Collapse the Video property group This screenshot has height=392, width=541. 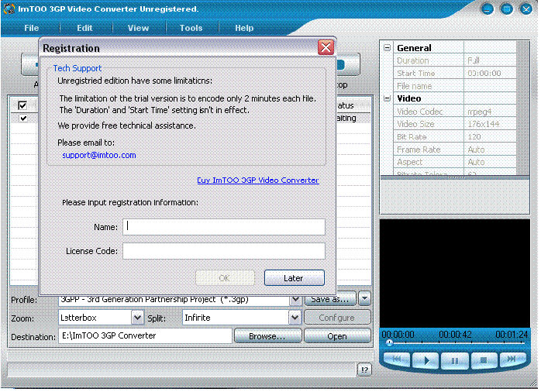tap(387, 98)
